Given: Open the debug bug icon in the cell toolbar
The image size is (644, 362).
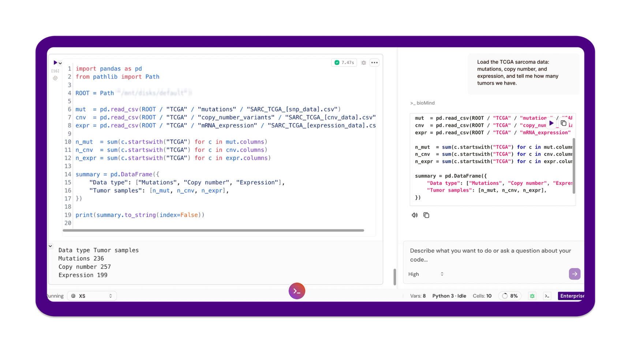Looking at the screenshot, I should [364, 63].
